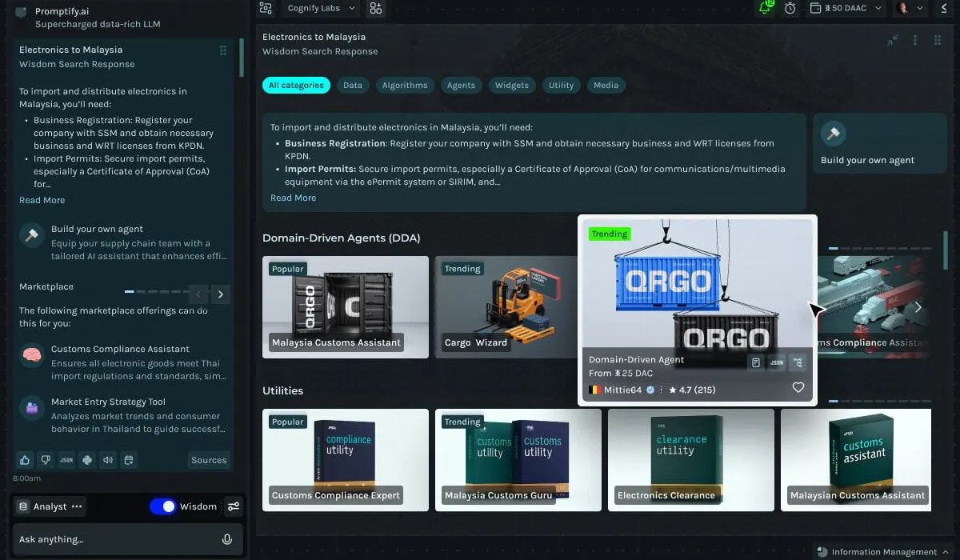This screenshot has width=960, height=560.
Task: Select the thumbs up feedback icon
Action: (25, 460)
